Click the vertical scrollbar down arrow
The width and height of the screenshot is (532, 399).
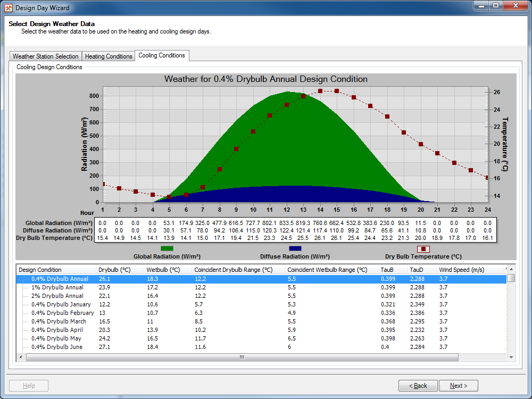point(511,358)
